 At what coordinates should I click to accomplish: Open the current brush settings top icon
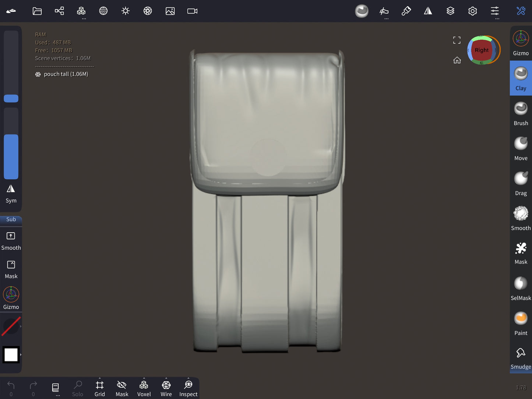point(362,11)
